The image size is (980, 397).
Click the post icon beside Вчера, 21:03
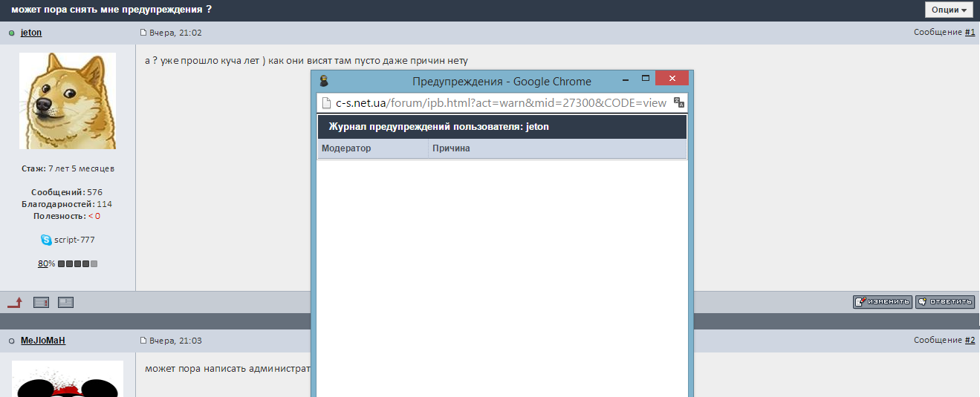coord(144,341)
